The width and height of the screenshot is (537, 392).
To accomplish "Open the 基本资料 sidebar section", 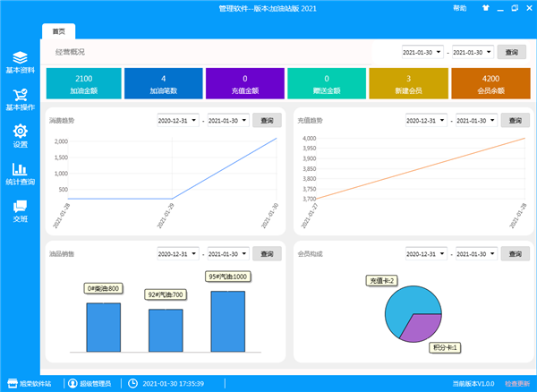I will click(20, 56).
